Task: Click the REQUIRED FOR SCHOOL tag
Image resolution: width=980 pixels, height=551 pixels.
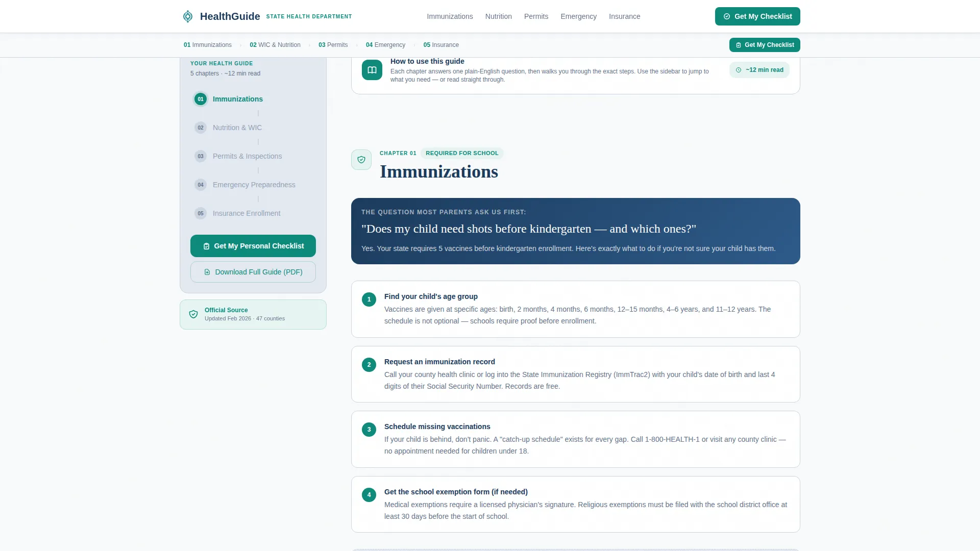Action: (x=462, y=153)
